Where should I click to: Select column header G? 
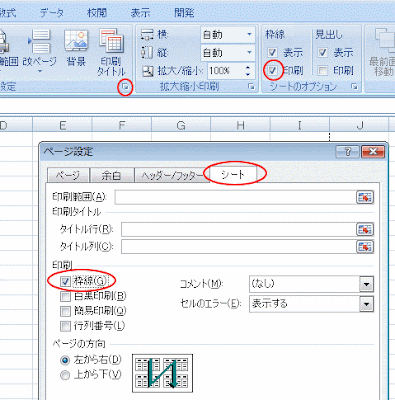click(181, 125)
